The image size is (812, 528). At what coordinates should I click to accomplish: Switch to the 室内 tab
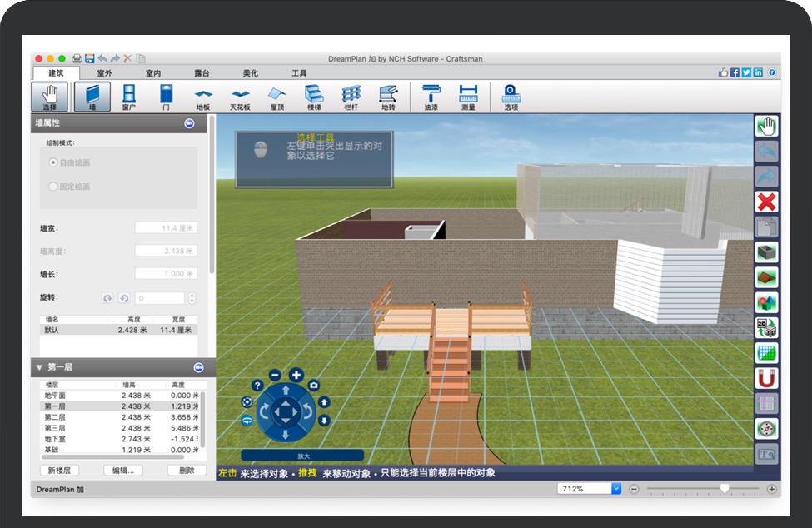pyautogui.click(x=153, y=73)
